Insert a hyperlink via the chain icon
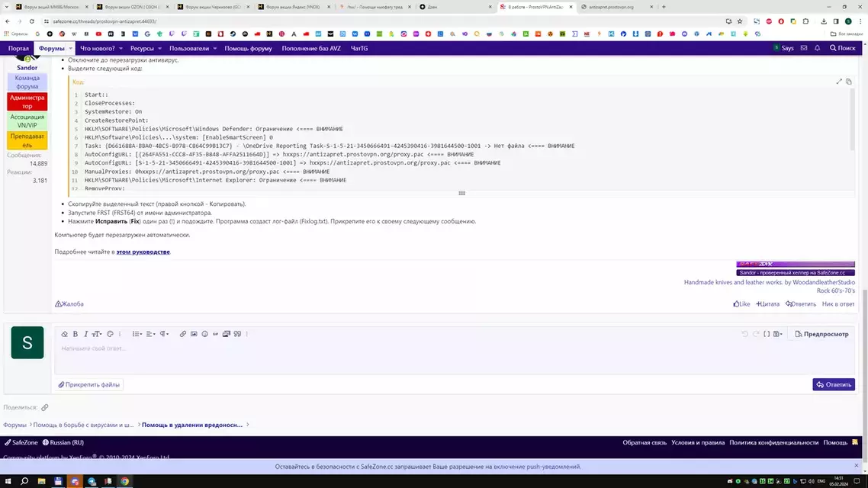 tap(182, 334)
